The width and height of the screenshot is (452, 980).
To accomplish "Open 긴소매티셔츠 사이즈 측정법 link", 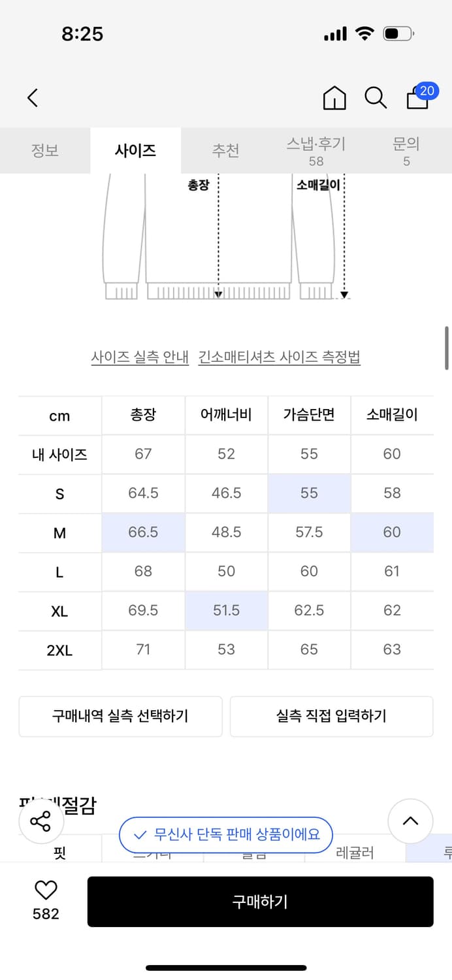I will point(280,357).
